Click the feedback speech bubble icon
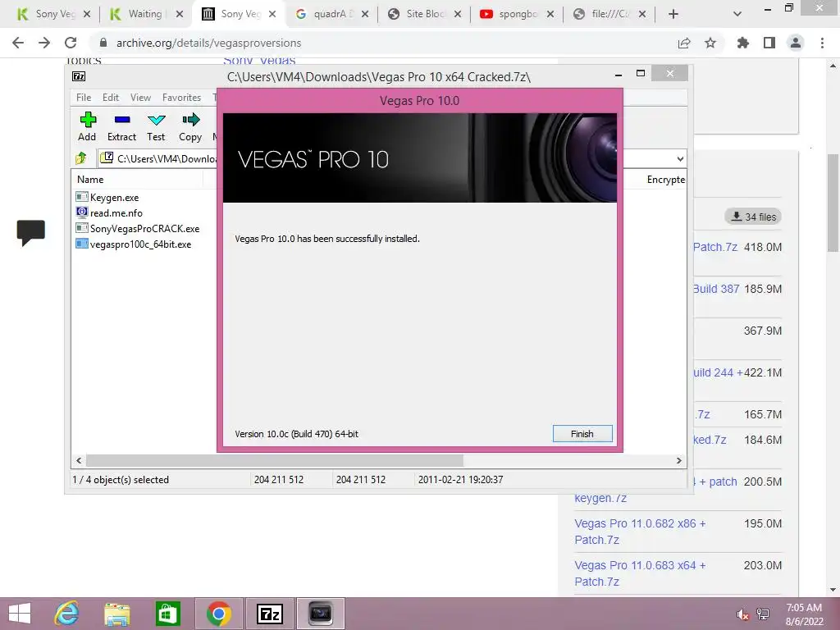Image resolution: width=840 pixels, height=630 pixels. click(30, 232)
